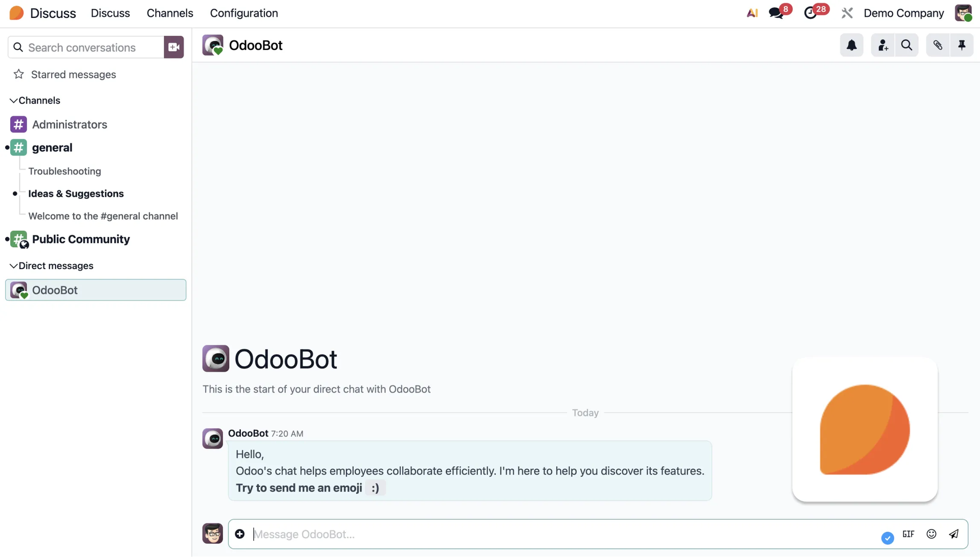This screenshot has height=557, width=980.
Task: Click the floating orange Odoo logo card
Action: (865, 429)
